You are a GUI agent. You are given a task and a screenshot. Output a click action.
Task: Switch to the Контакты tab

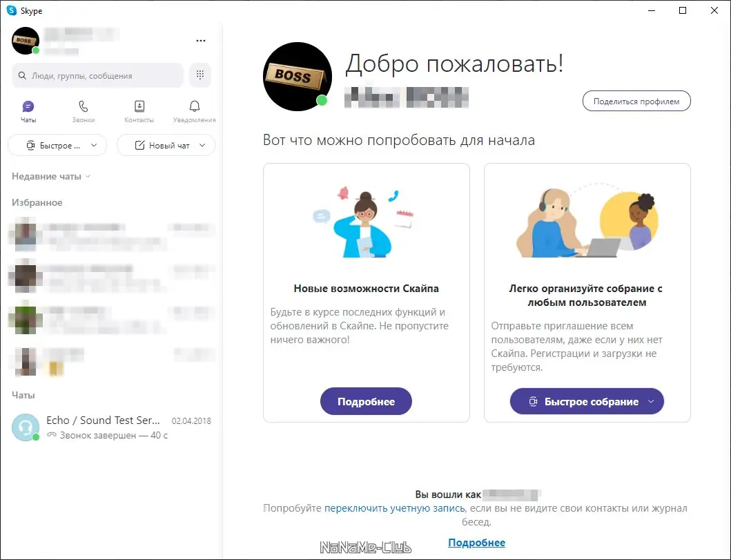coord(139,111)
